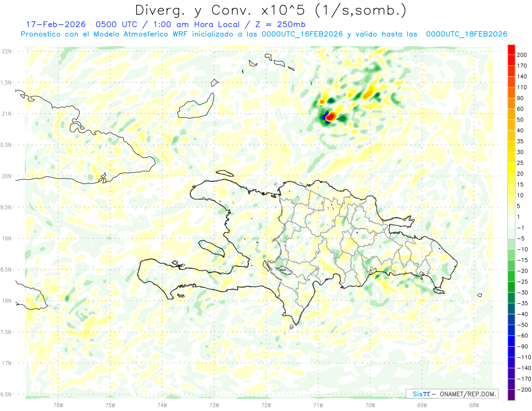Click the '68W' longitude label
The height and width of the screenshot is (411, 532).
474,405
